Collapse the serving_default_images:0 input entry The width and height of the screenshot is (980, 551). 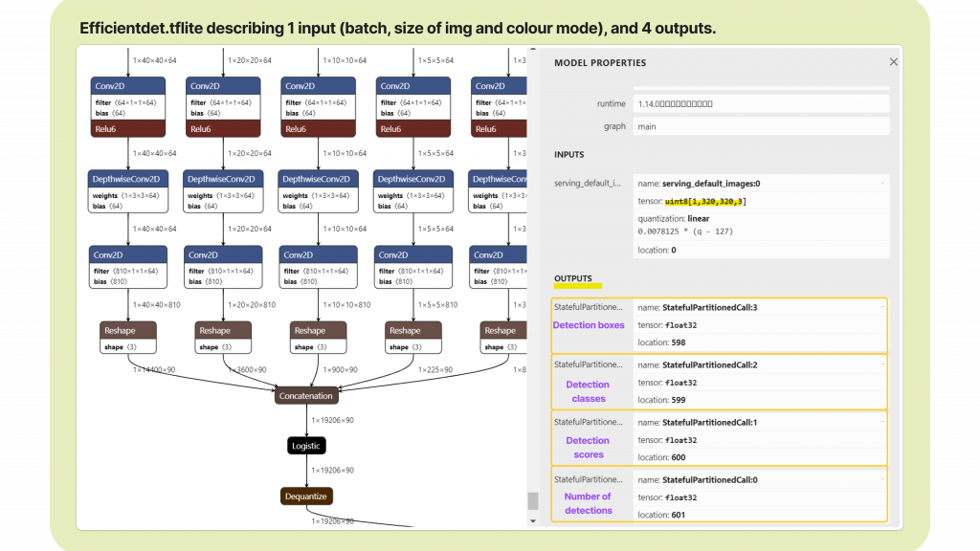881,182
